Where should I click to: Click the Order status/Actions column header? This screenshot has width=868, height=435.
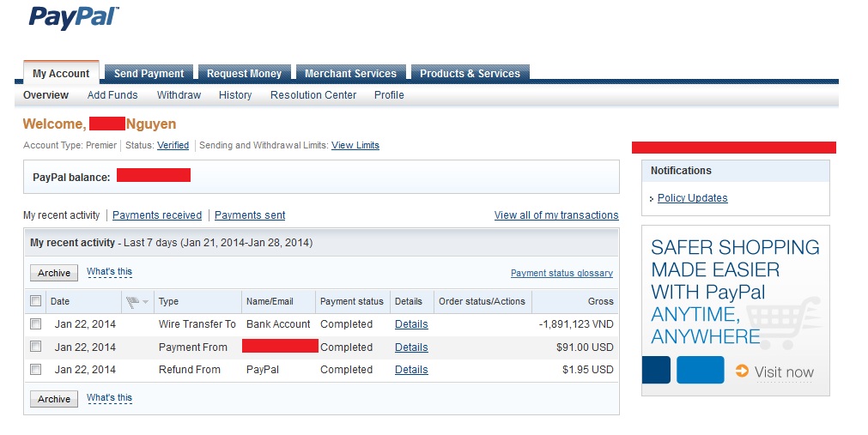coord(482,302)
